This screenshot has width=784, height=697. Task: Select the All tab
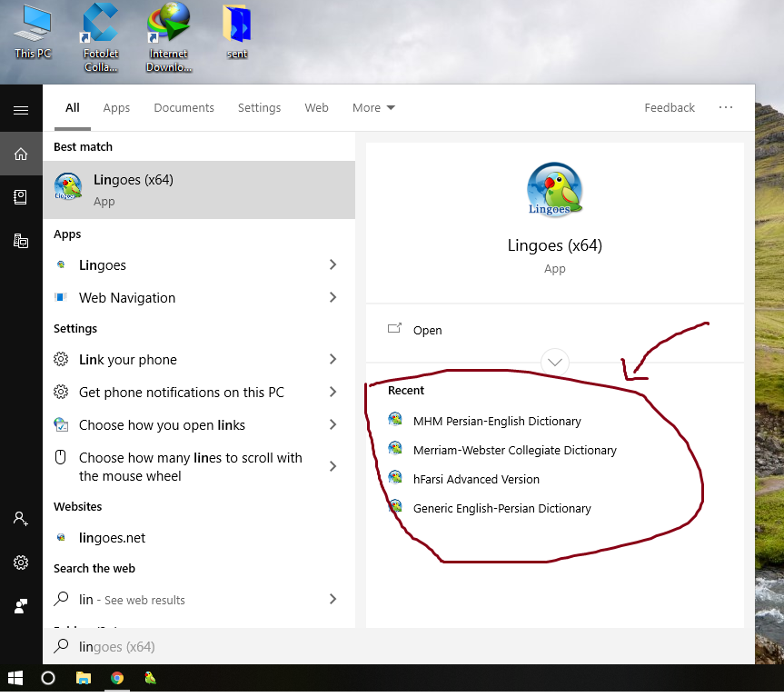point(73,107)
